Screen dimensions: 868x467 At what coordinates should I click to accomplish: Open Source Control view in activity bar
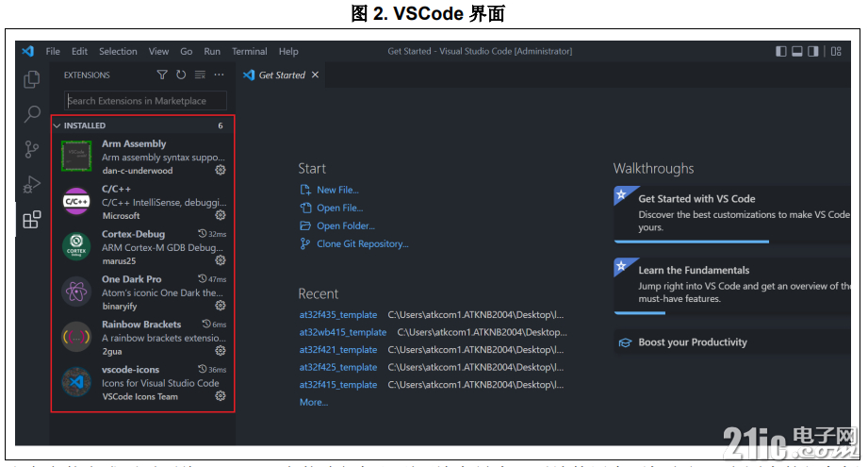[x=31, y=149]
